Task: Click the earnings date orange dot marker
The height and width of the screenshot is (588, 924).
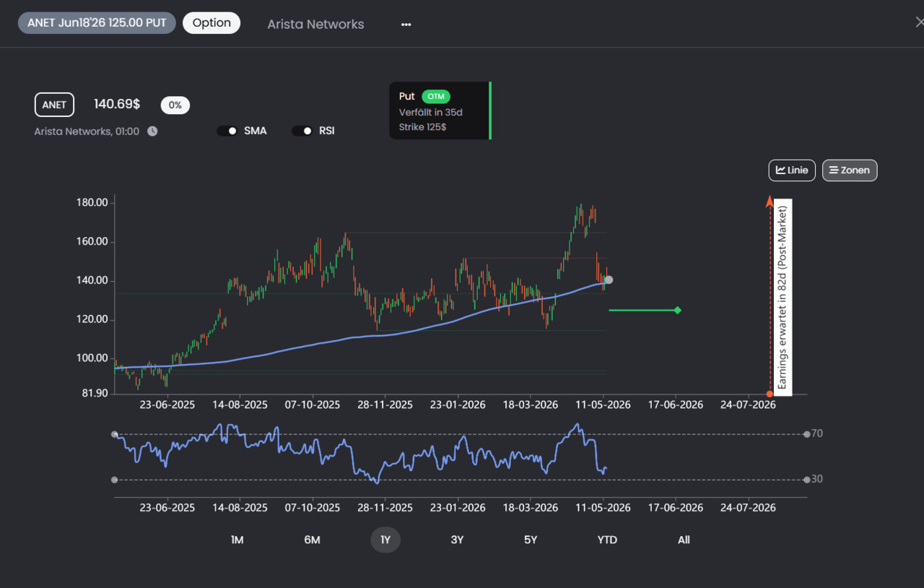Action: click(770, 394)
